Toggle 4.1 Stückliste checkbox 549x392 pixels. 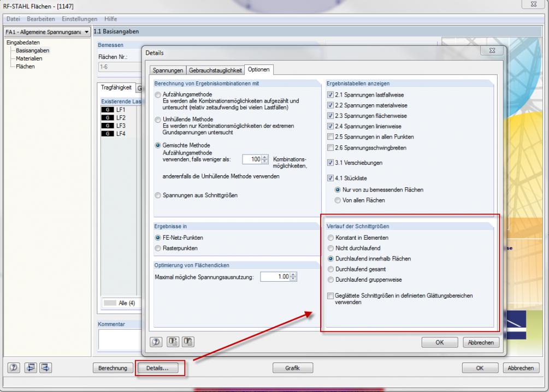330,178
